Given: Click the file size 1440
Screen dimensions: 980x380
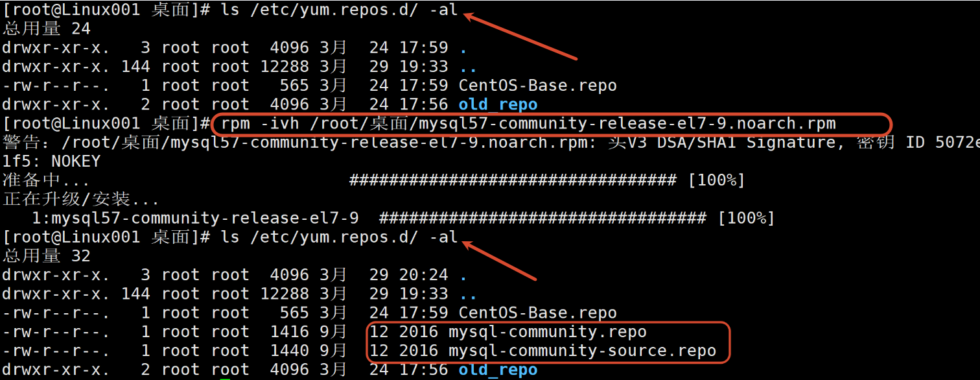Looking at the screenshot, I should [290, 351].
